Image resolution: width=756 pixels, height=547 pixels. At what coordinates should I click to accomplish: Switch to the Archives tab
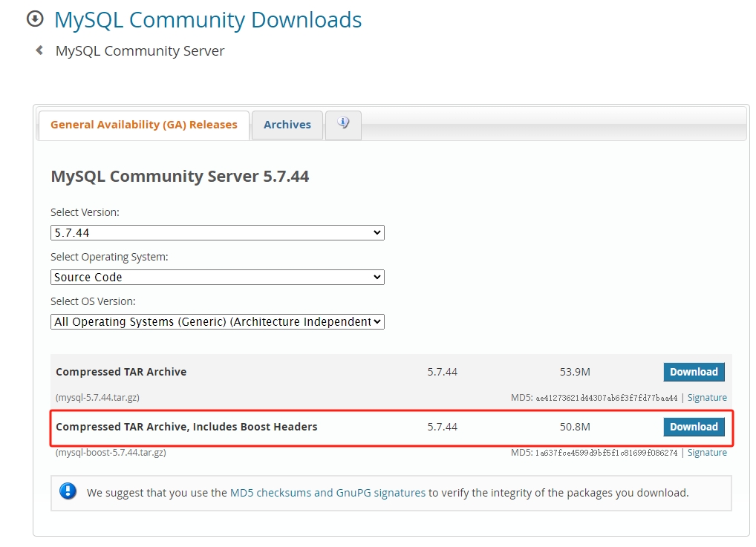[287, 125]
